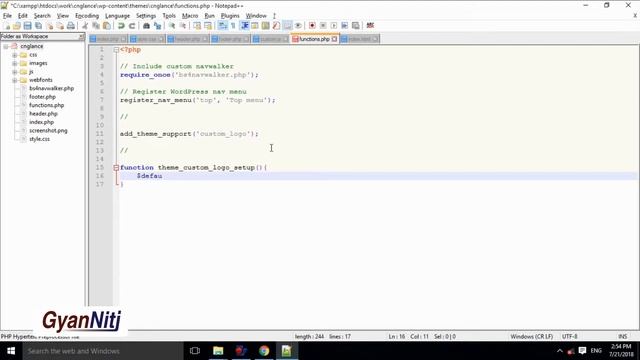Toggle Show Indent Guide toolbar button

(244, 26)
